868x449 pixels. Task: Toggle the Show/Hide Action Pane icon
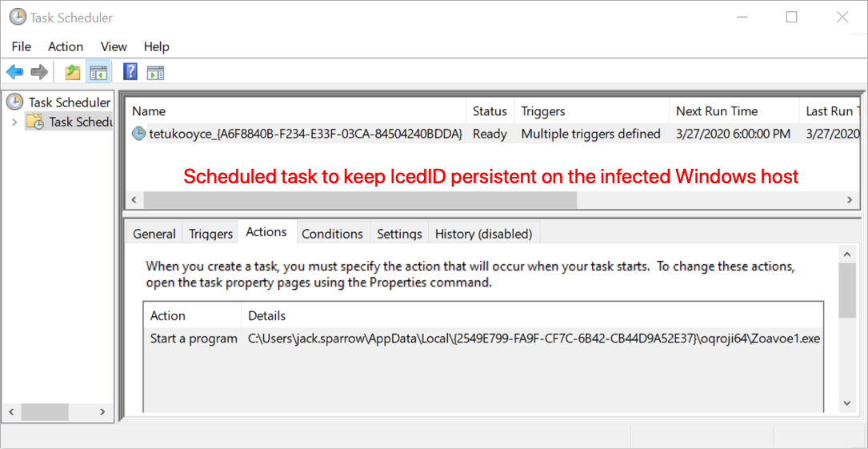[x=155, y=72]
